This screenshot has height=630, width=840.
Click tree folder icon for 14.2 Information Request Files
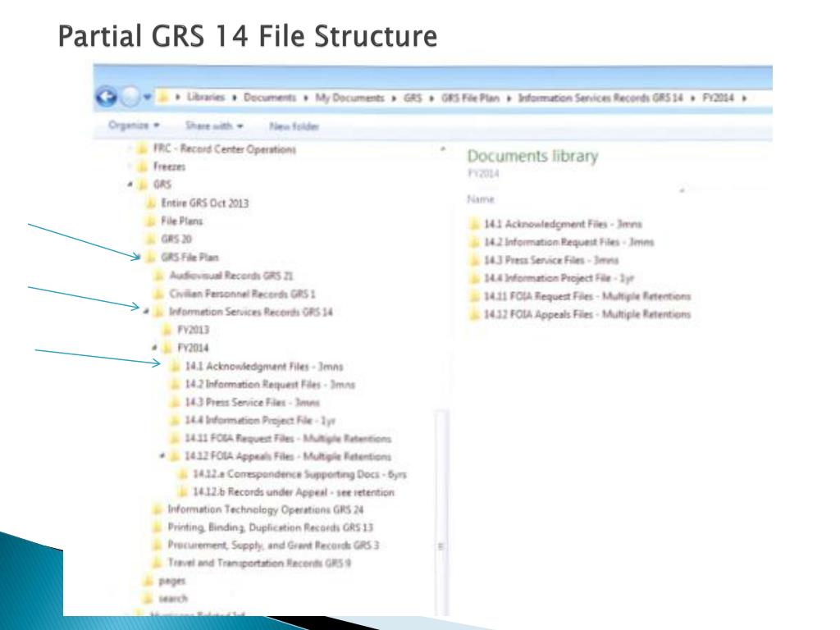tap(175, 385)
